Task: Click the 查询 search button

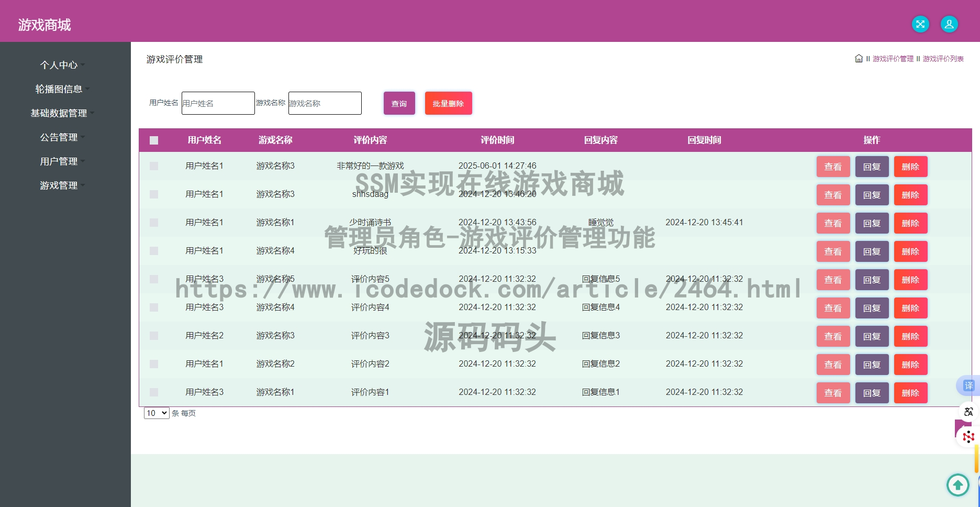Action: (399, 103)
